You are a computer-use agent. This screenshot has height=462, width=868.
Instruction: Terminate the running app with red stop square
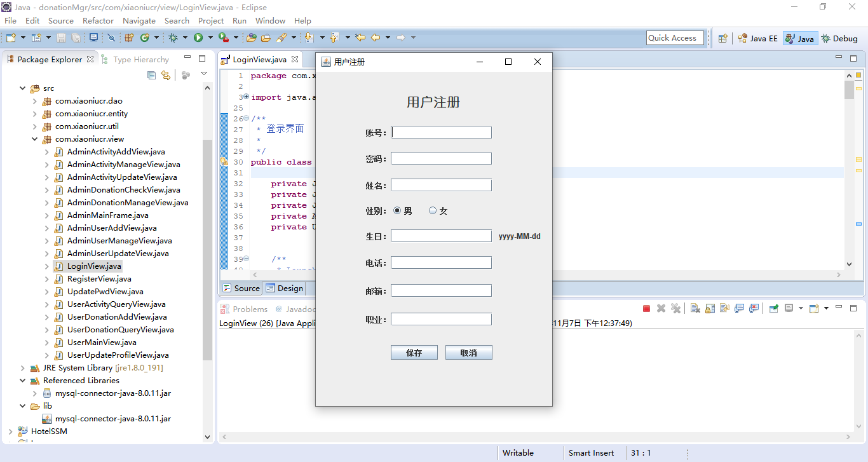coord(646,308)
